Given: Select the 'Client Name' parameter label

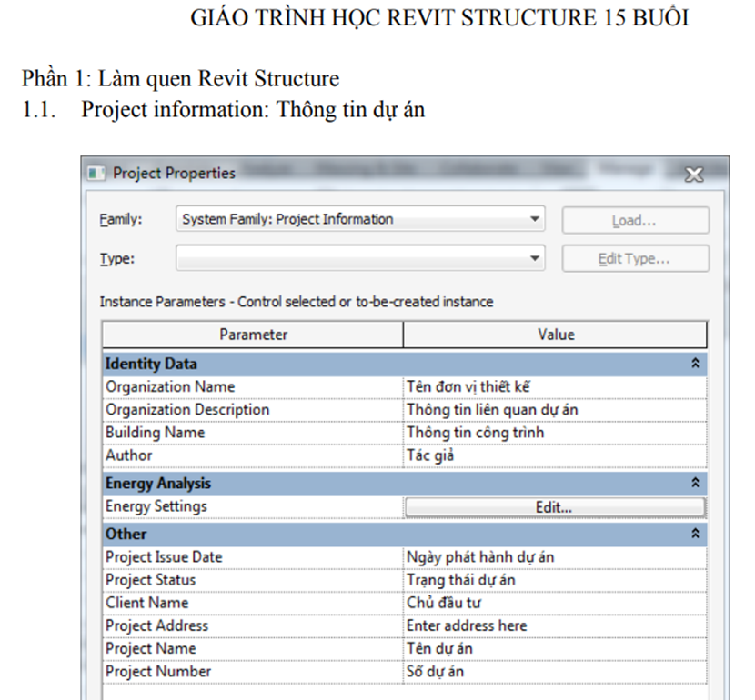Looking at the screenshot, I should [146, 603].
